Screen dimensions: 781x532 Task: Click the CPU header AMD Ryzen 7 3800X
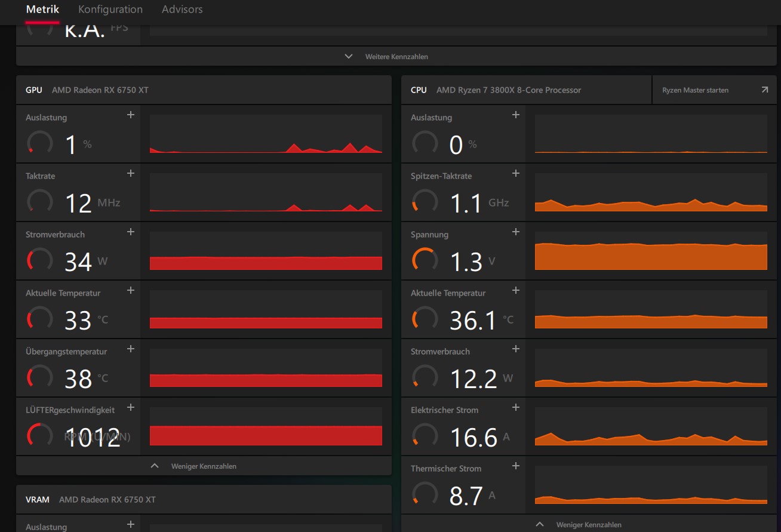click(x=509, y=90)
